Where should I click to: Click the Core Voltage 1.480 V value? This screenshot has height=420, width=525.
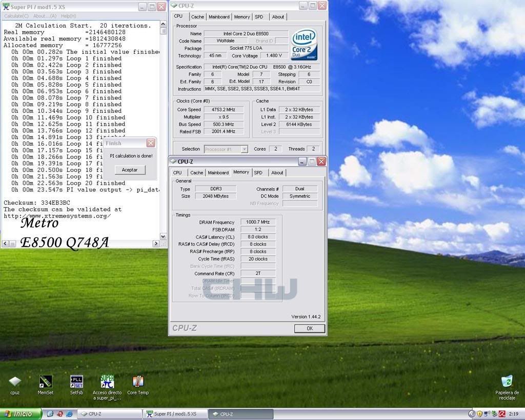click(274, 55)
